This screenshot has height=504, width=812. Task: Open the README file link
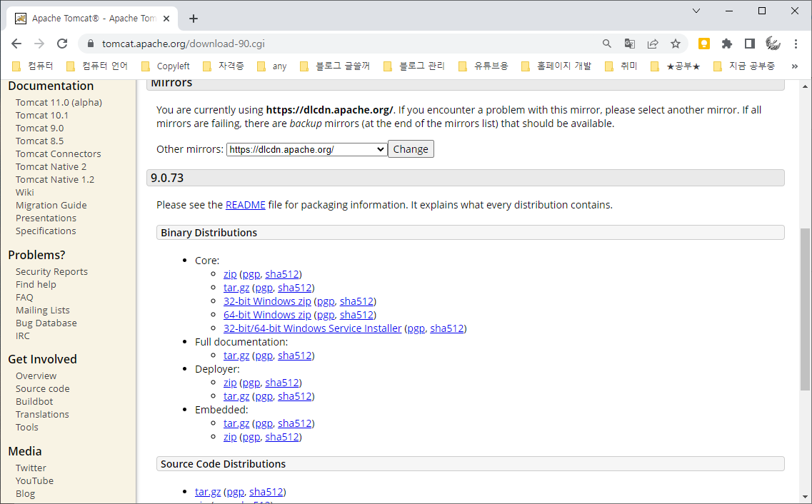pos(246,205)
